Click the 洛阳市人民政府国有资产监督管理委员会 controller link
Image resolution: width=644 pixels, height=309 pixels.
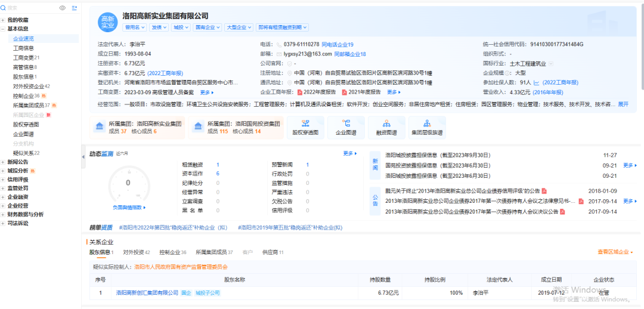click(x=181, y=267)
